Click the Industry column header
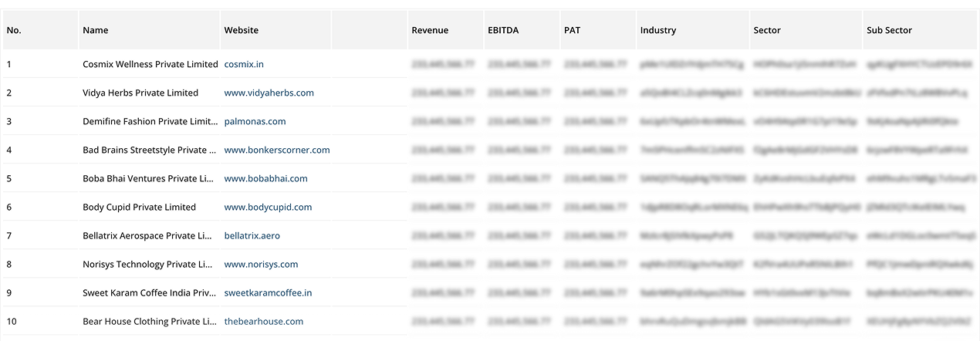 point(692,30)
